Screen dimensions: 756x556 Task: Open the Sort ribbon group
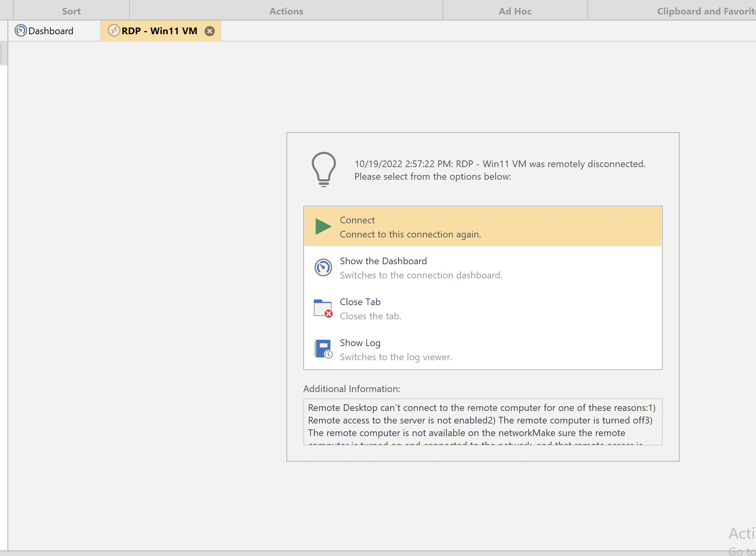pos(71,11)
